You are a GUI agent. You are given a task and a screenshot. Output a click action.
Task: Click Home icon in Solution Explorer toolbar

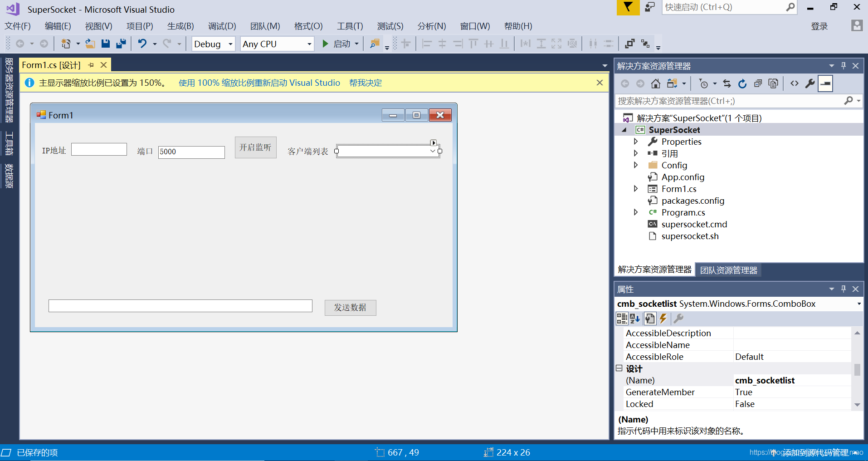pos(655,83)
